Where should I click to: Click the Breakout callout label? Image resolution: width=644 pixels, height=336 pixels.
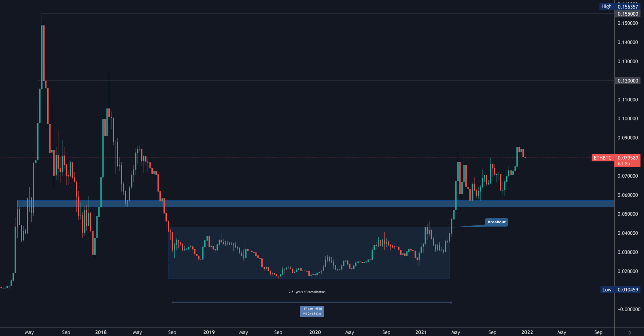pyautogui.click(x=496, y=222)
